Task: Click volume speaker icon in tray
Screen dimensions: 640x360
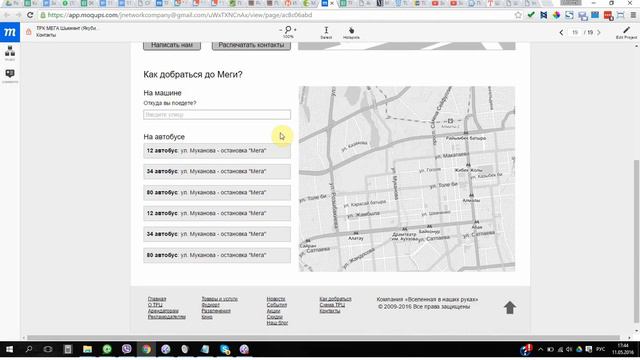Action: [x=569, y=350]
